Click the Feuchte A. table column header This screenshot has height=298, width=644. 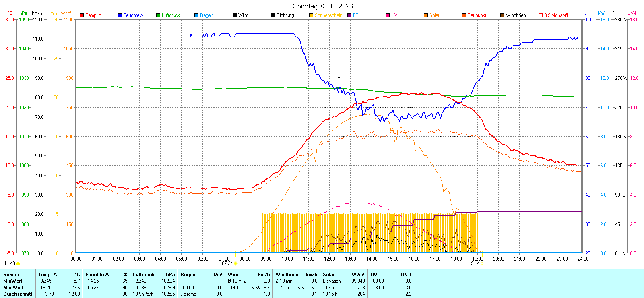tap(98, 275)
